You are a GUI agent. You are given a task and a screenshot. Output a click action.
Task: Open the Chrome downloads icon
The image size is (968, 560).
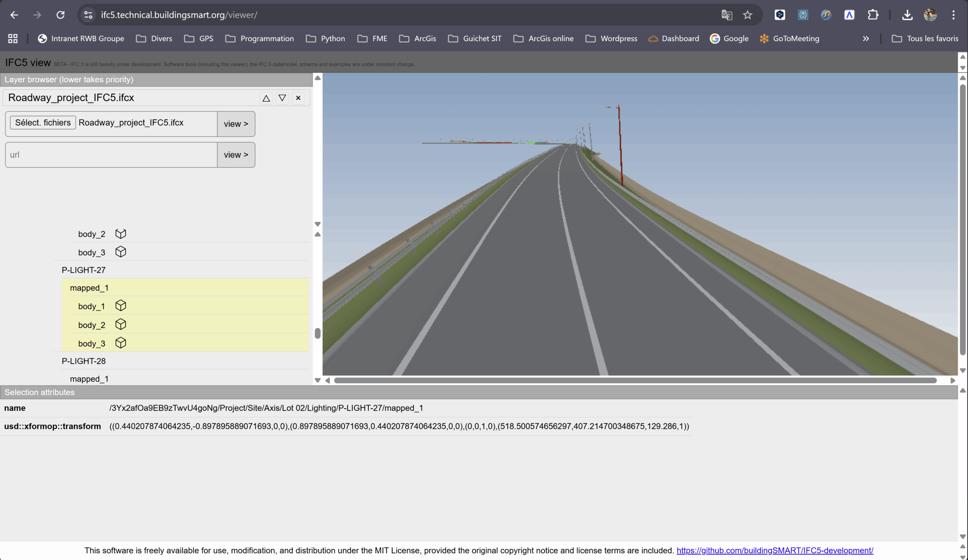(907, 15)
